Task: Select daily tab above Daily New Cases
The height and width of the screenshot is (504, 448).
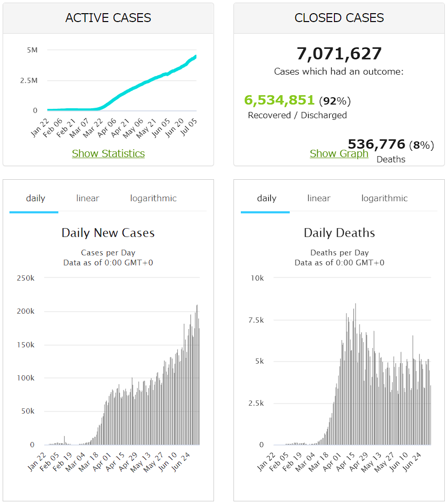Action: coord(35,198)
